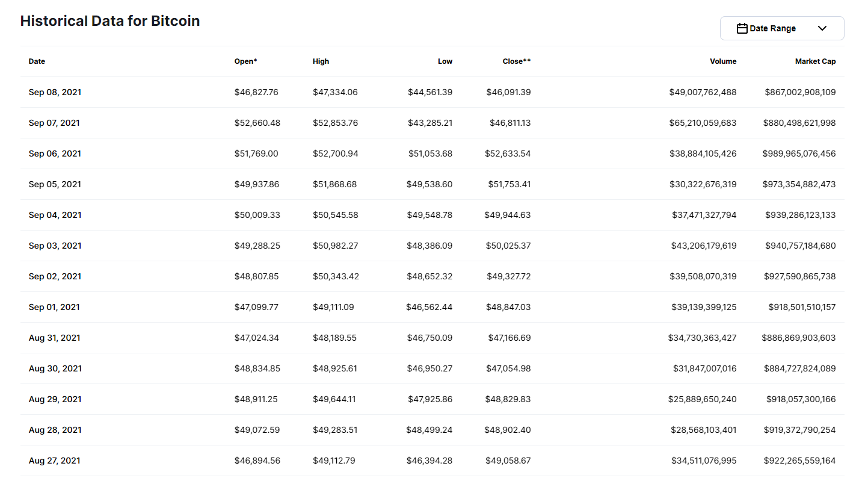Select the Historical Data for Bitcoin heading
The image size is (868, 481).
(110, 20)
